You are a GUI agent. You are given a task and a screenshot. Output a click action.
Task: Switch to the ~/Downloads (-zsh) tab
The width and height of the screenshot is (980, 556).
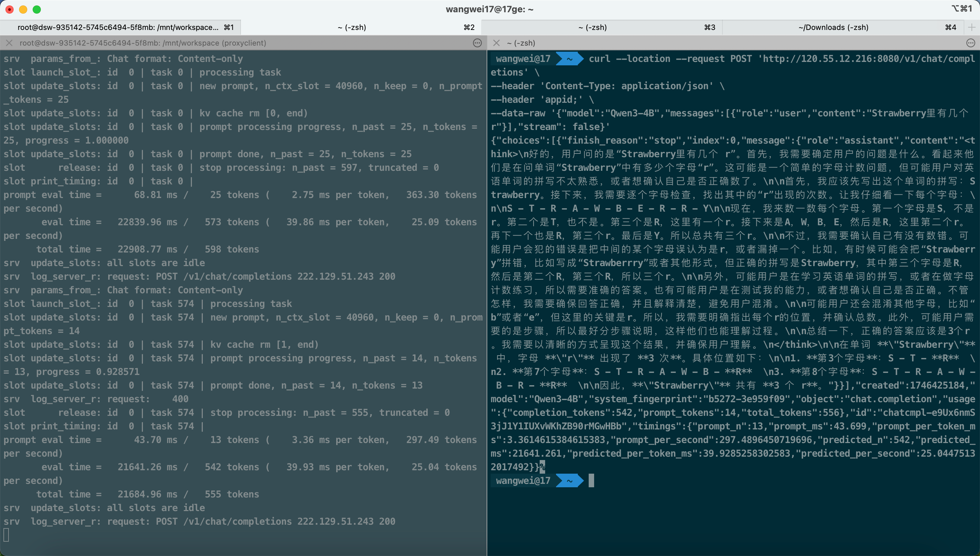[843, 27]
